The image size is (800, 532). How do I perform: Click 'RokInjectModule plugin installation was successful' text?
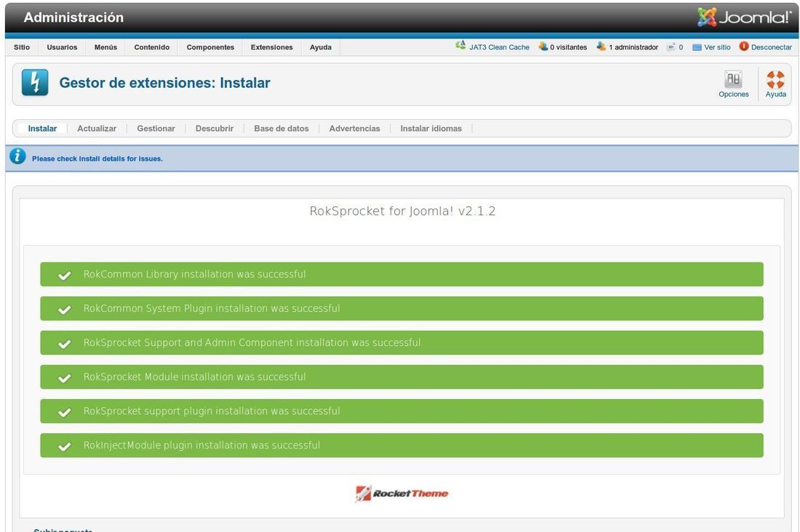click(x=202, y=446)
